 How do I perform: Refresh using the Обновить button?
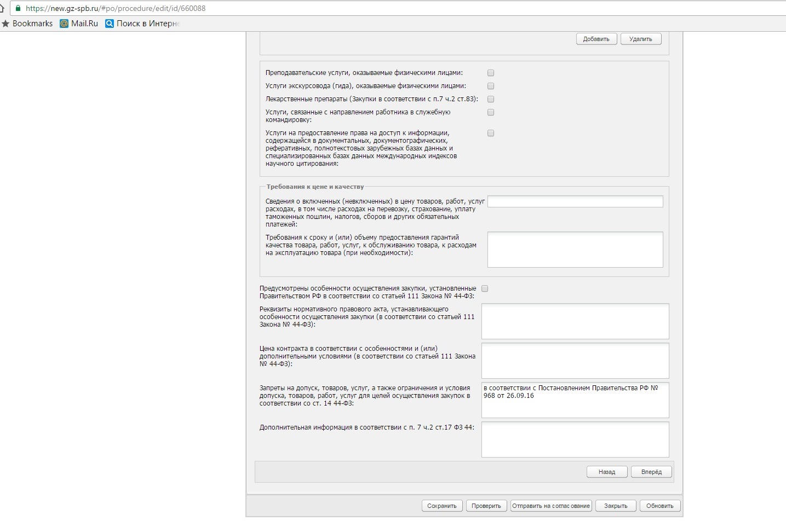coord(660,506)
